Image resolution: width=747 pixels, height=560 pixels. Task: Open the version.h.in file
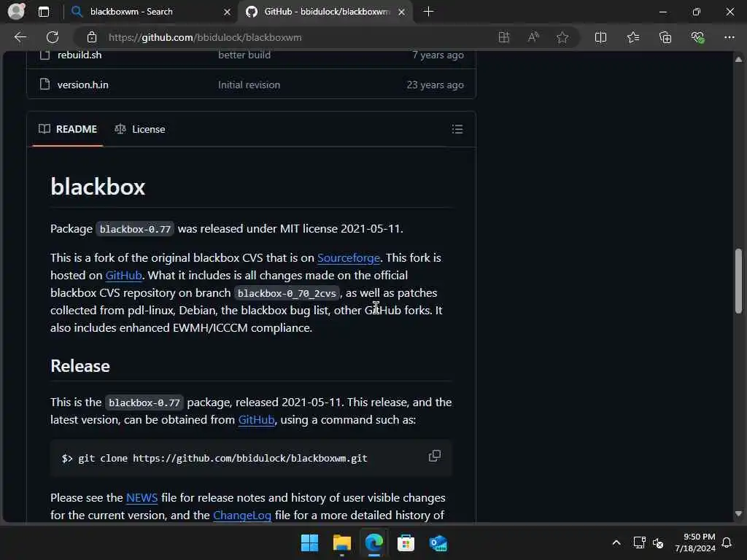(83, 85)
